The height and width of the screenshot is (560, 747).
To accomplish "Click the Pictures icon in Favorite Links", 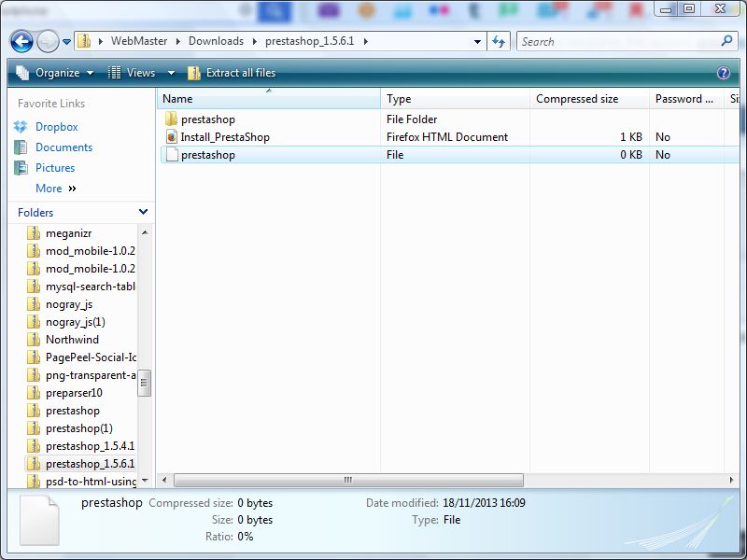I will pyautogui.click(x=21, y=168).
